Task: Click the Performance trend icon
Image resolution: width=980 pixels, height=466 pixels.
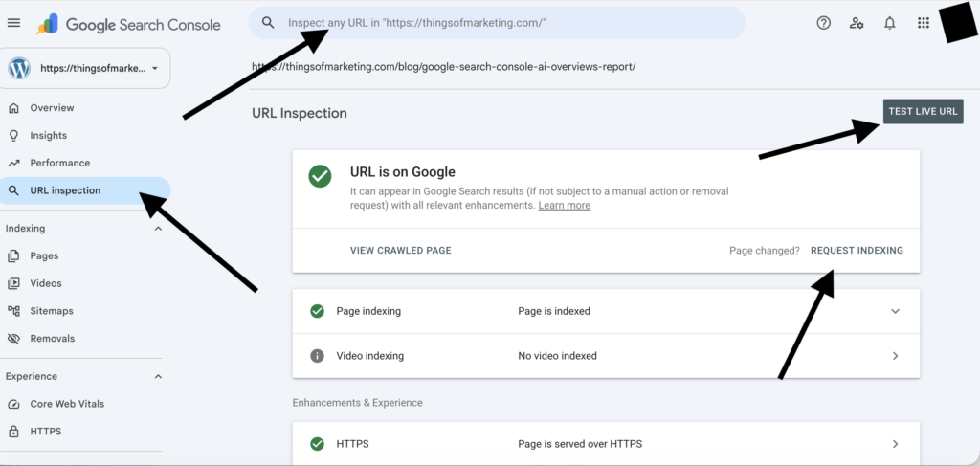Action: pyautogui.click(x=13, y=163)
